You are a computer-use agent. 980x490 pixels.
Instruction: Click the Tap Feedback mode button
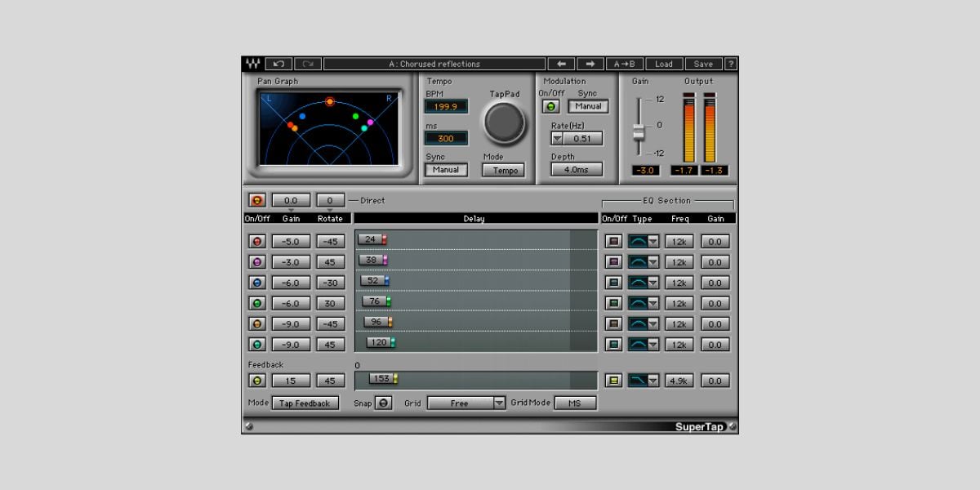click(305, 403)
